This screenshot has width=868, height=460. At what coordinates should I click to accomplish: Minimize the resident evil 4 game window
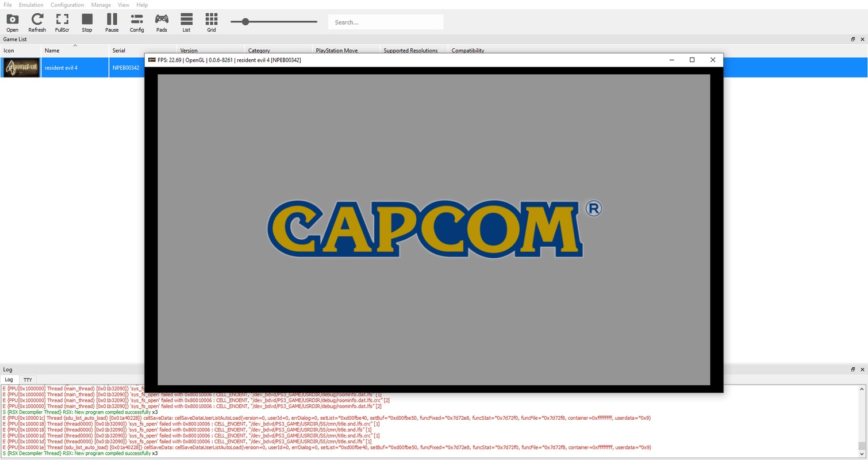pyautogui.click(x=671, y=60)
